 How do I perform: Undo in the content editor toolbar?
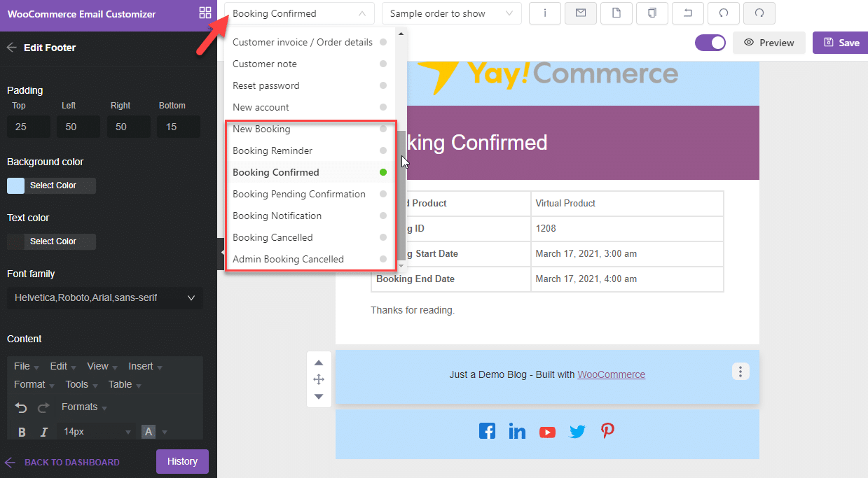click(x=21, y=407)
